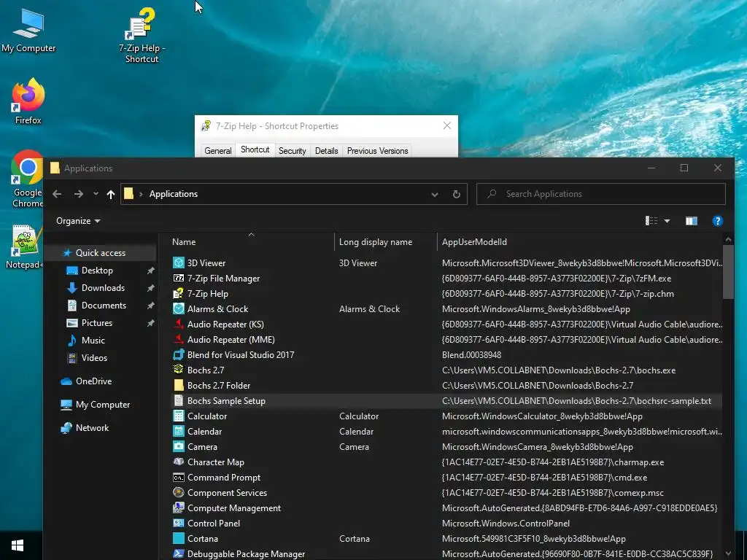Viewport: 747px width, 560px height.
Task: Click the Blend.00038948 AppUserModelId cell
Action: click(471, 355)
